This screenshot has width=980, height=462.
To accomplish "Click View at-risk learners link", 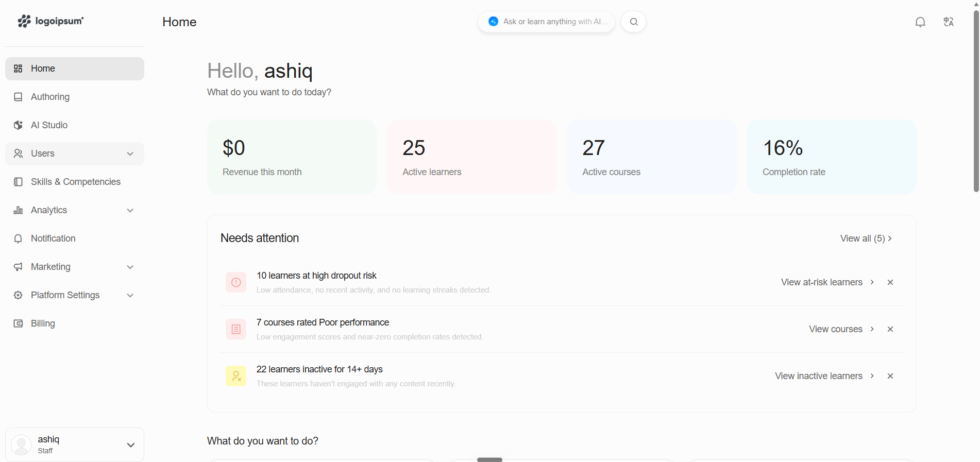I will (x=827, y=282).
